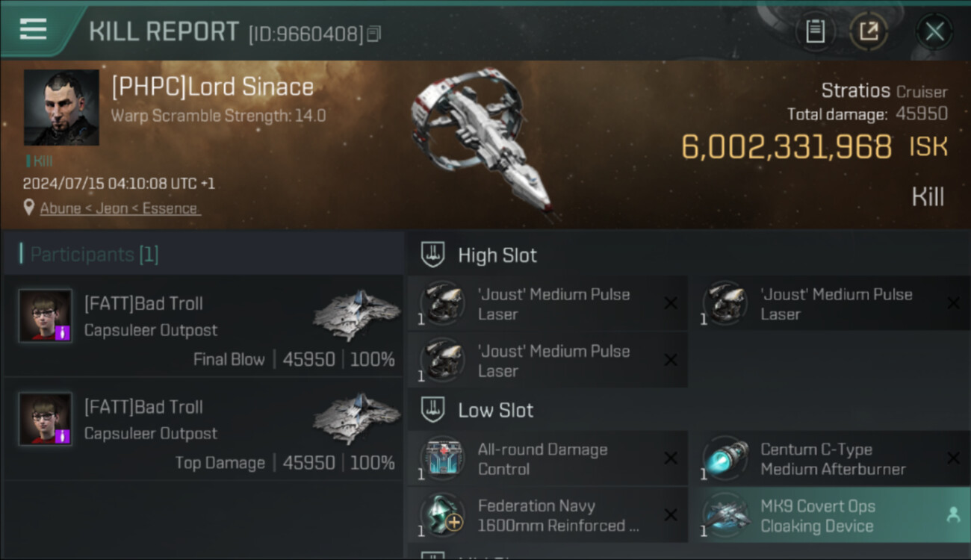
Task: Click the map pin location icon
Action: pyautogui.click(x=29, y=208)
